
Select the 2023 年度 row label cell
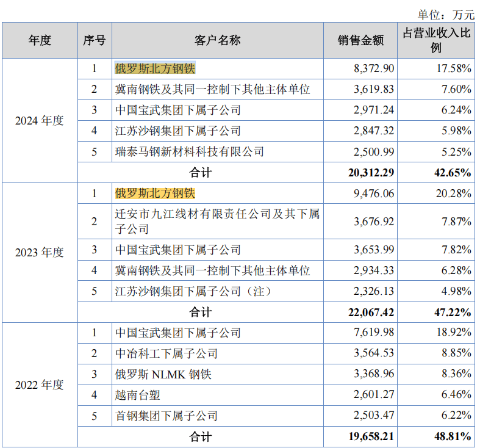click(40, 252)
